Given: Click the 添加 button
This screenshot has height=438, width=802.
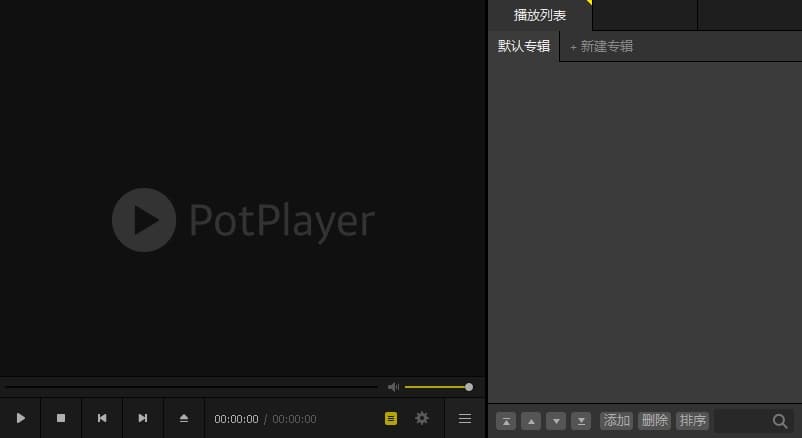Looking at the screenshot, I should pos(617,421).
